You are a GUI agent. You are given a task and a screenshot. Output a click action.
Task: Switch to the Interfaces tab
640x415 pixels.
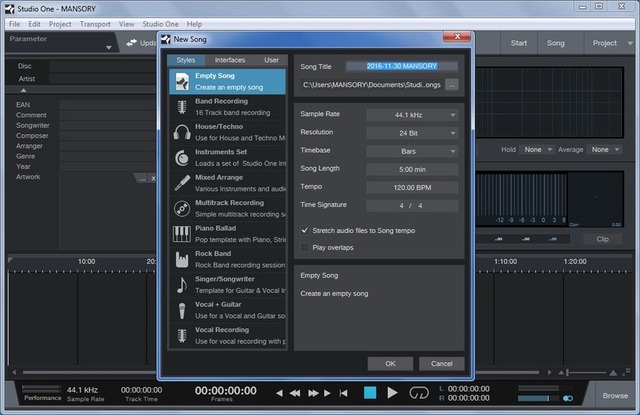[x=229, y=60]
